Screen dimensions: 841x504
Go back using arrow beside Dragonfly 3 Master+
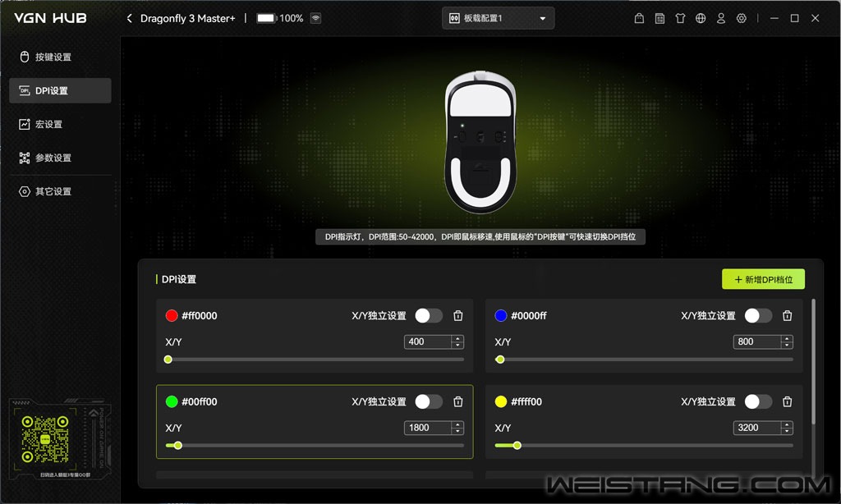tap(130, 18)
